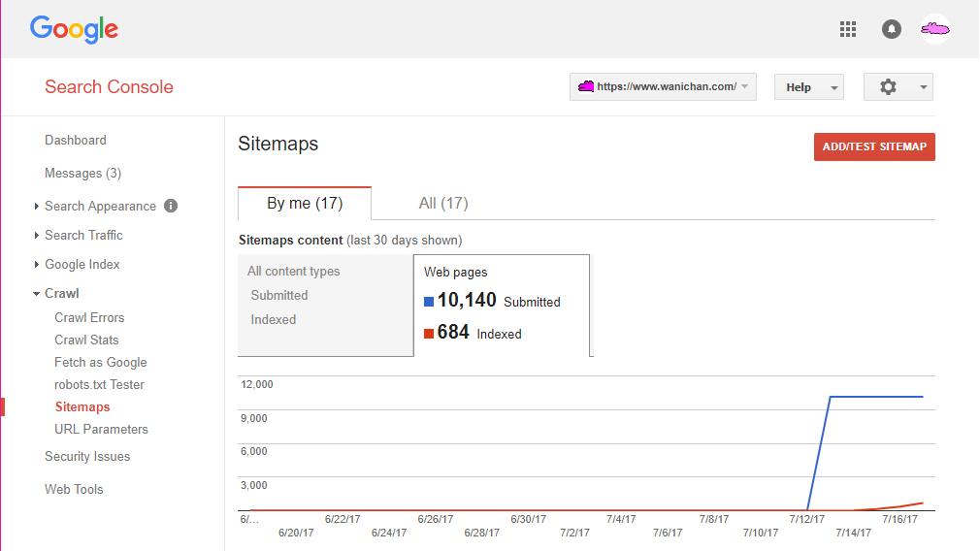The height and width of the screenshot is (551, 980).
Task: Select the All content types panel
Action: tap(326, 305)
